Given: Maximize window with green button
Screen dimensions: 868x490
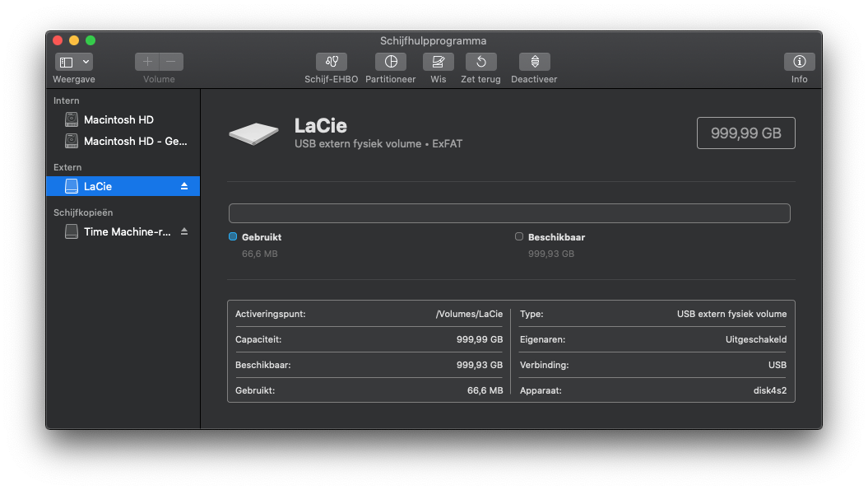Looking at the screenshot, I should click(x=91, y=40).
